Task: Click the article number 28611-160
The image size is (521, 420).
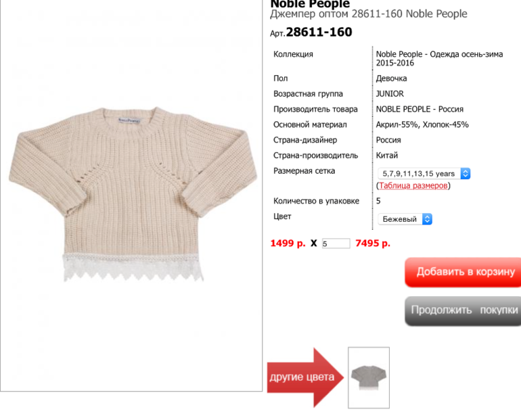Action: [319, 32]
